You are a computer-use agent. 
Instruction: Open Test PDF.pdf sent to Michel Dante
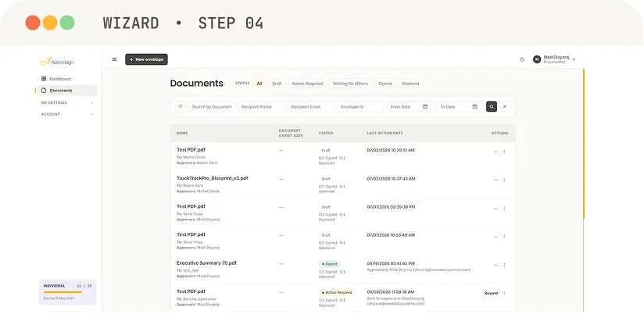(191, 150)
